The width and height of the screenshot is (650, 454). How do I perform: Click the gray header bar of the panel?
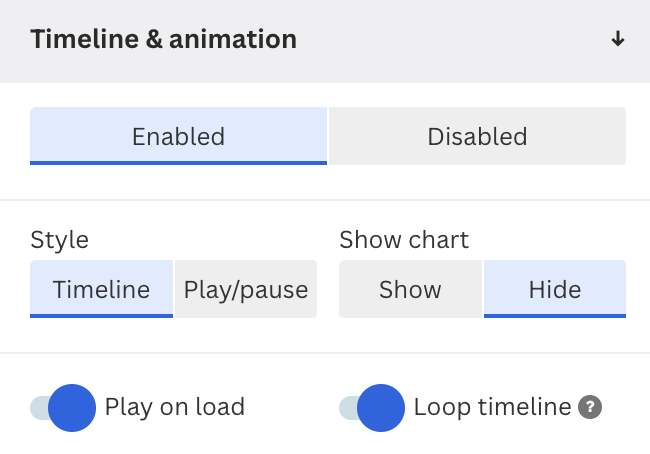tap(325, 41)
